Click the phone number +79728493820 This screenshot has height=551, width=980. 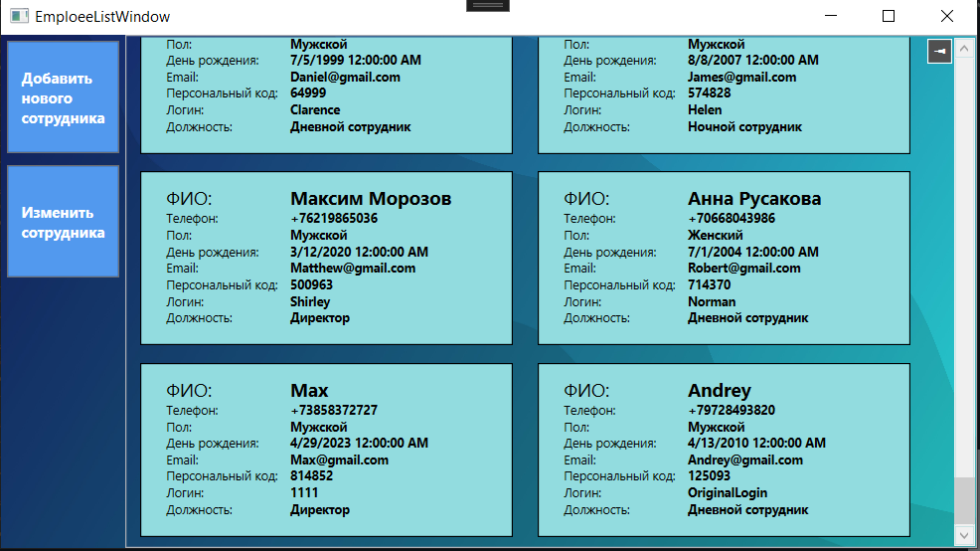pyautogui.click(x=732, y=411)
